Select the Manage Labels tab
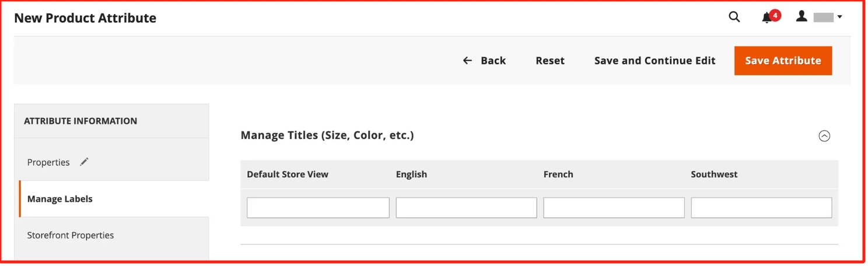 (x=60, y=199)
